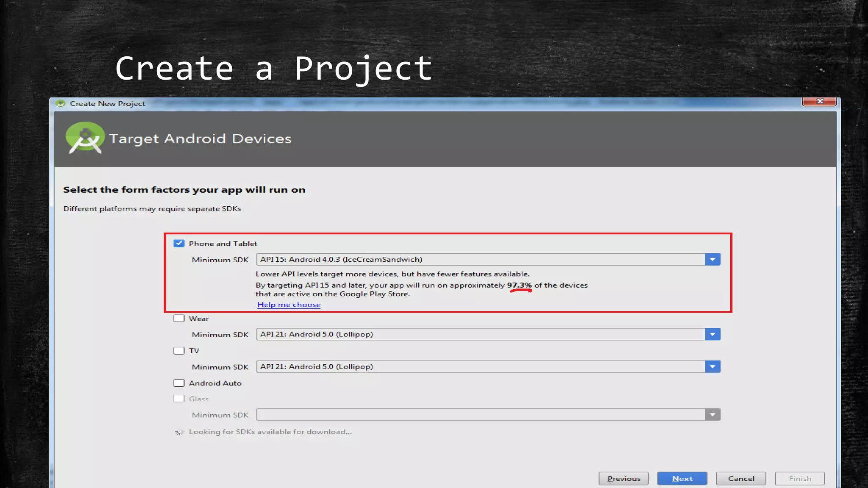Cancel the new project wizard
Image resolution: width=868 pixels, height=488 pixels.
[741, 478]
